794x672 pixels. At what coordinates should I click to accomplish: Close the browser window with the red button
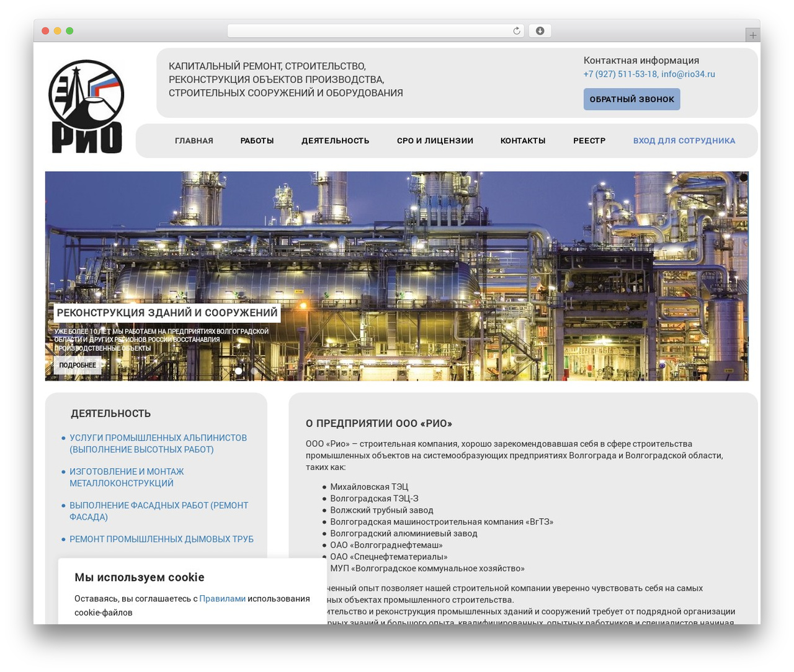pos(45,31)
